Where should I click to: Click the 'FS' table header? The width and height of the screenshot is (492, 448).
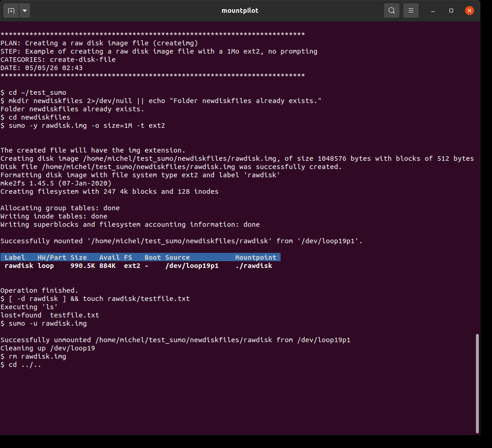(x=128, y=257)
